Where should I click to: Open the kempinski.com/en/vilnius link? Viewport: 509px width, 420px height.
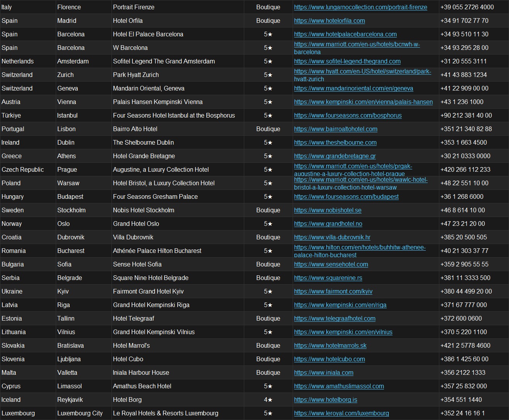coord(343,332)
